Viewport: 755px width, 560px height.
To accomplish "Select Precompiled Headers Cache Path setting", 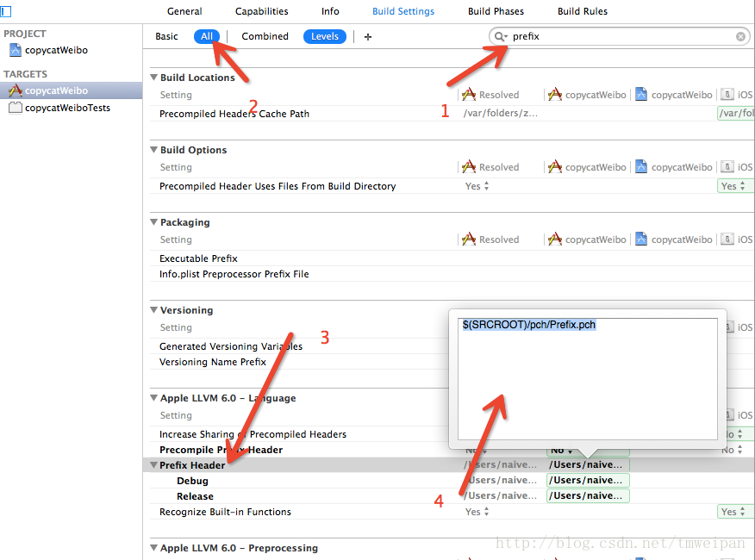I will [x=234, y=114].
